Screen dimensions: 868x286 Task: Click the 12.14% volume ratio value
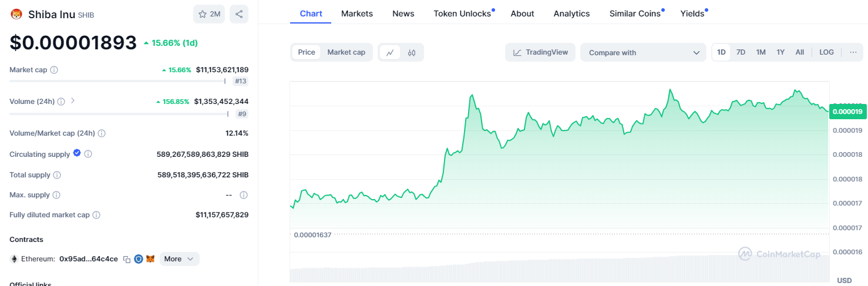click(237, 133)
